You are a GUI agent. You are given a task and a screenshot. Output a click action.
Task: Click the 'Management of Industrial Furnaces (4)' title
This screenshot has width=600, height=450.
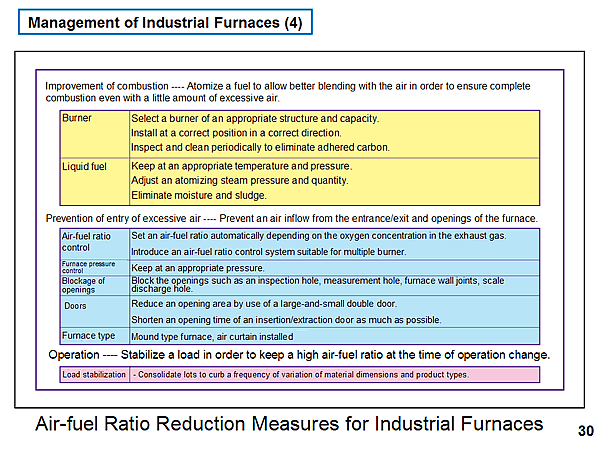point(165,23)
